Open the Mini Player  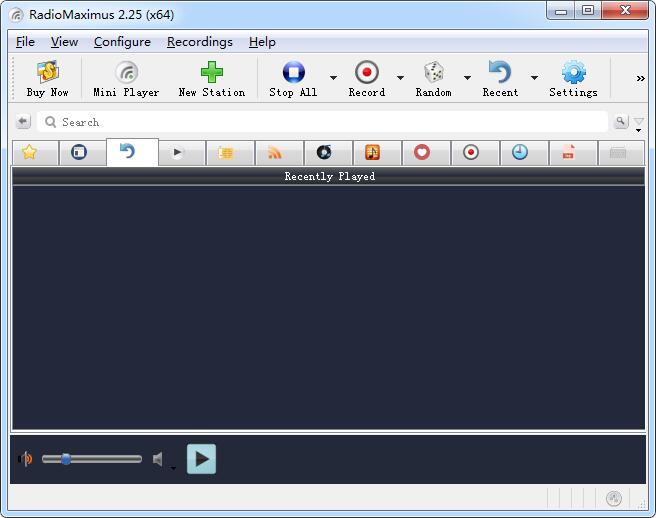(126, 79)
